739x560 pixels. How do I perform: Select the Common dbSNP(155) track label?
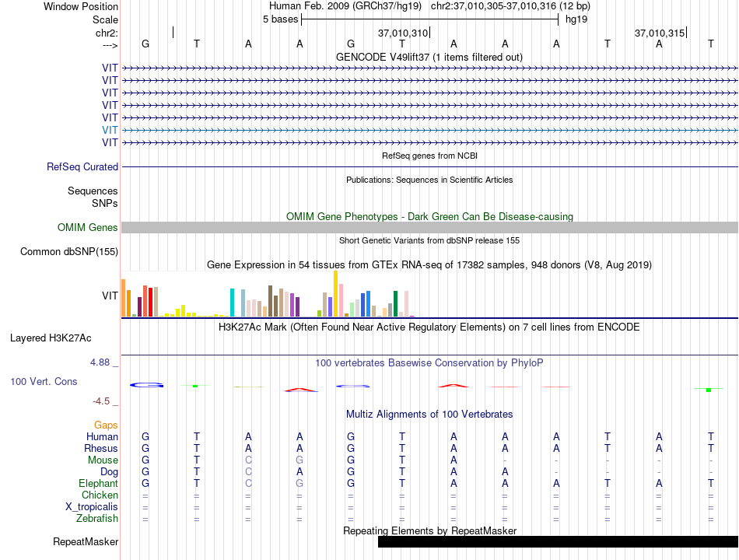point(68,252)
